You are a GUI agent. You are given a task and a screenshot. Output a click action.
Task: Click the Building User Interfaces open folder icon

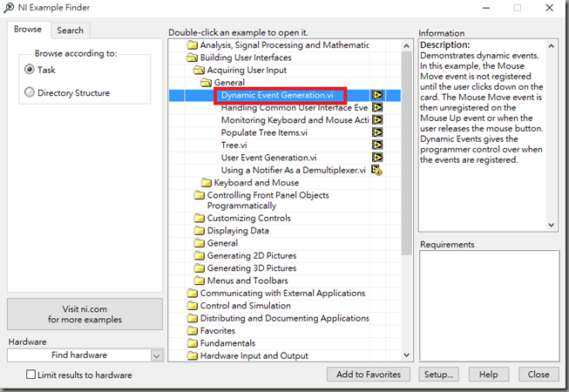(x=192, y=57)
